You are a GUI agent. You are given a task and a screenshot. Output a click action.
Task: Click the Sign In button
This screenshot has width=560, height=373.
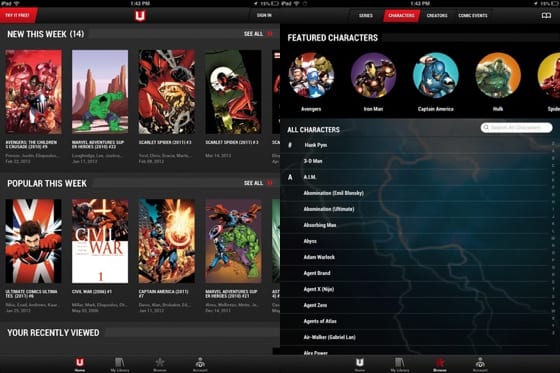click(264, 15)
